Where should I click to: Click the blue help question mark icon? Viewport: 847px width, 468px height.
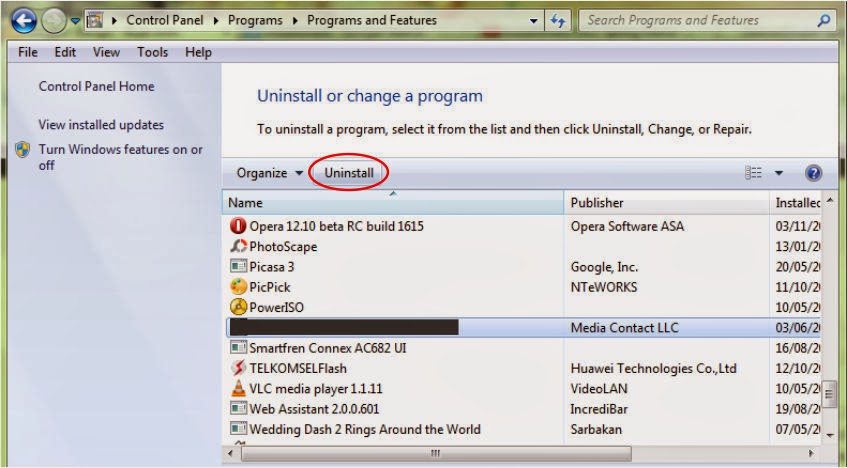[x=813, y=173]
